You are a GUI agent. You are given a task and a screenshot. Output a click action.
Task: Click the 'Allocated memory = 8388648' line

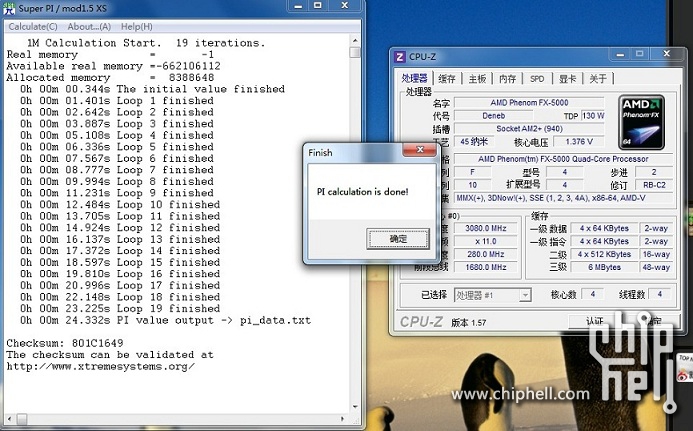110,77
